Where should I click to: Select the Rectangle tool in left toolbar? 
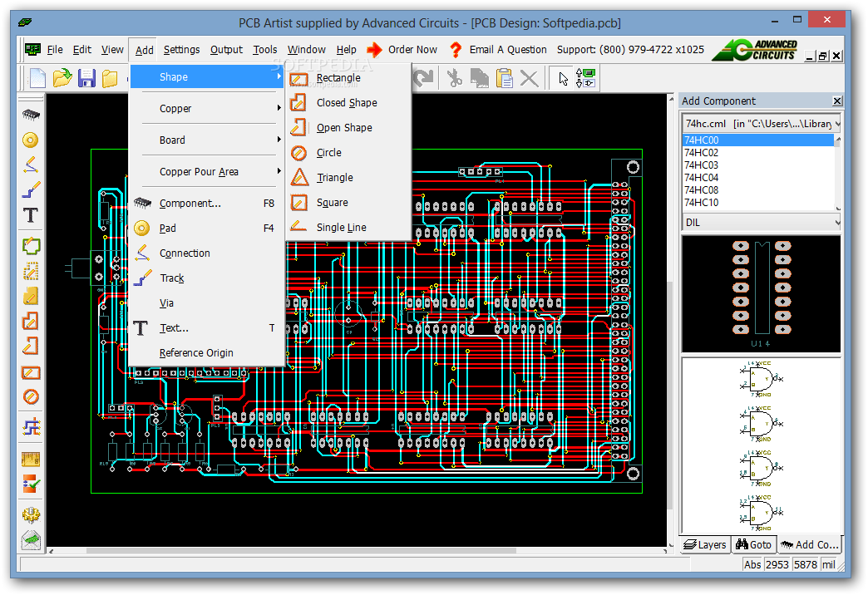[x=31, y=372]
